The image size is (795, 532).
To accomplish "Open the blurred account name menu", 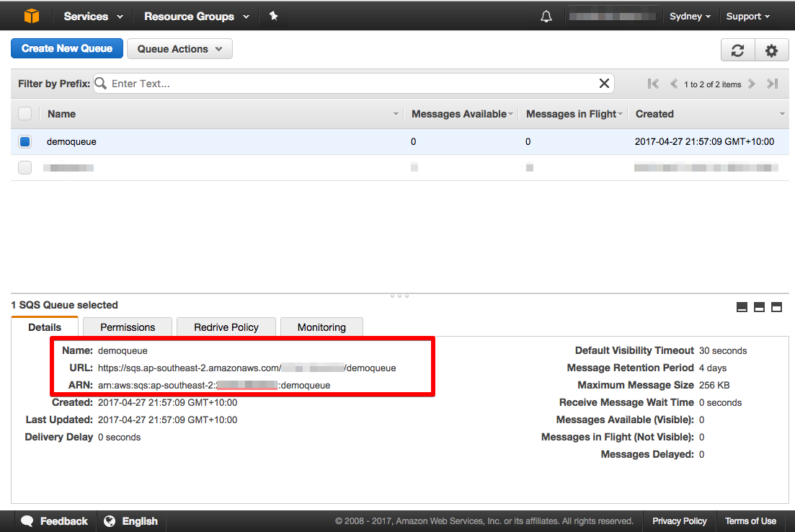I will [x=612, y=17].
